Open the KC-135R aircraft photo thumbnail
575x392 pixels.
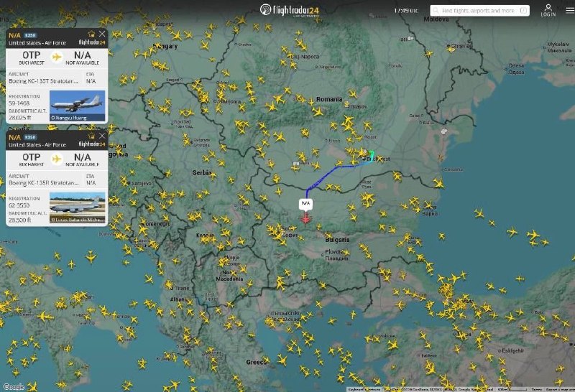[x=78, y=207]
